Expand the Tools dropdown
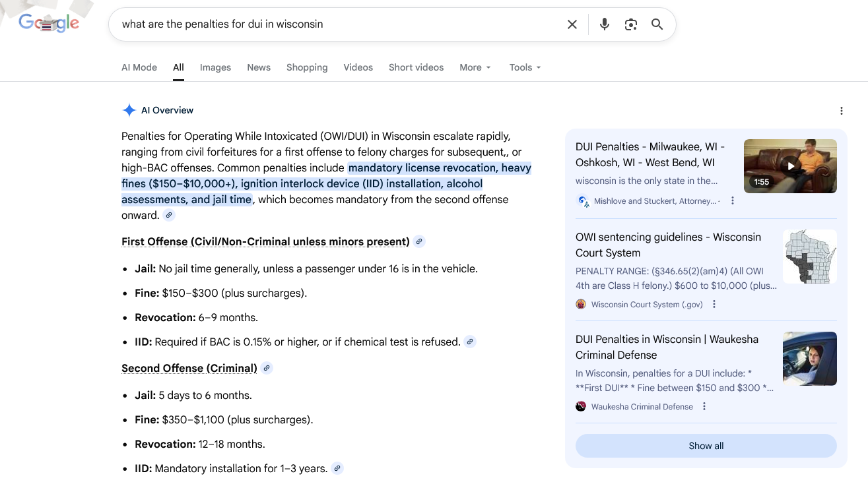The height and width of the screenshot is (486, 868). [x=525, y=67]
